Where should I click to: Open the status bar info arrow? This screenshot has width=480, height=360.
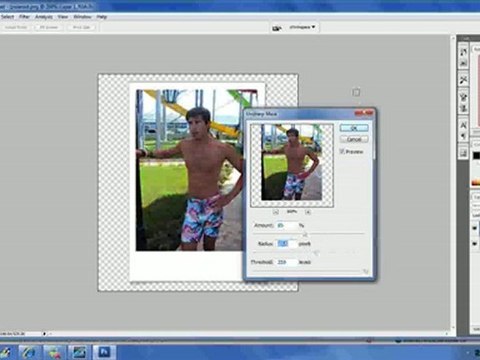pos(44,333)
